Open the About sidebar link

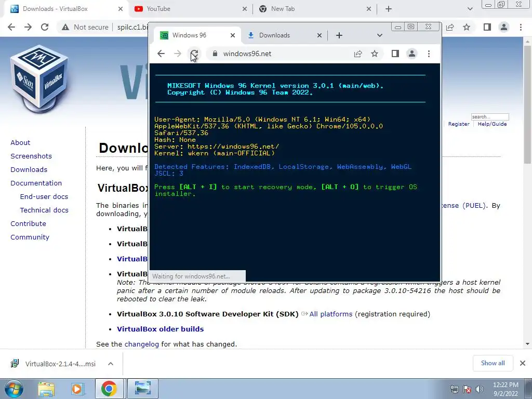(x=20, y=142)
